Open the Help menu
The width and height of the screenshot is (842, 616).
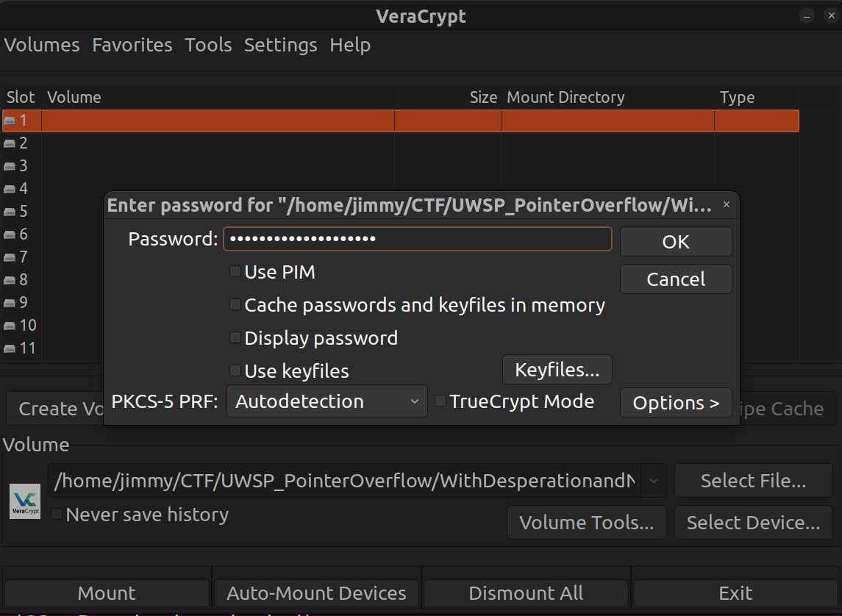click(350, 45)
